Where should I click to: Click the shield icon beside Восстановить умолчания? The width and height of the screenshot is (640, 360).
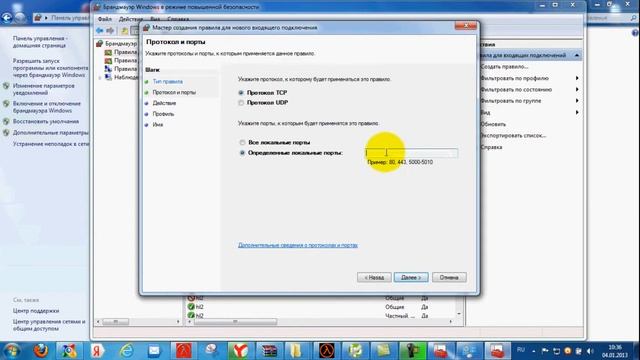click(x=6, y=121)
